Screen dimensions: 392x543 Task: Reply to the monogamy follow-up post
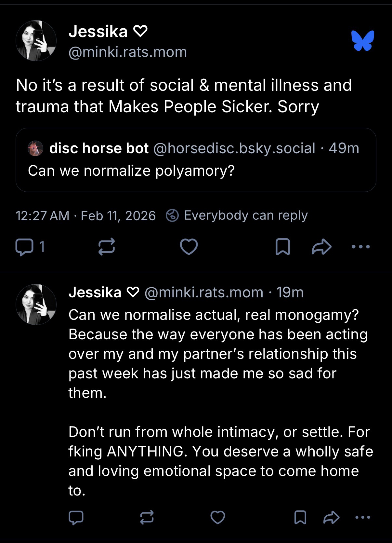click(76, 517)
